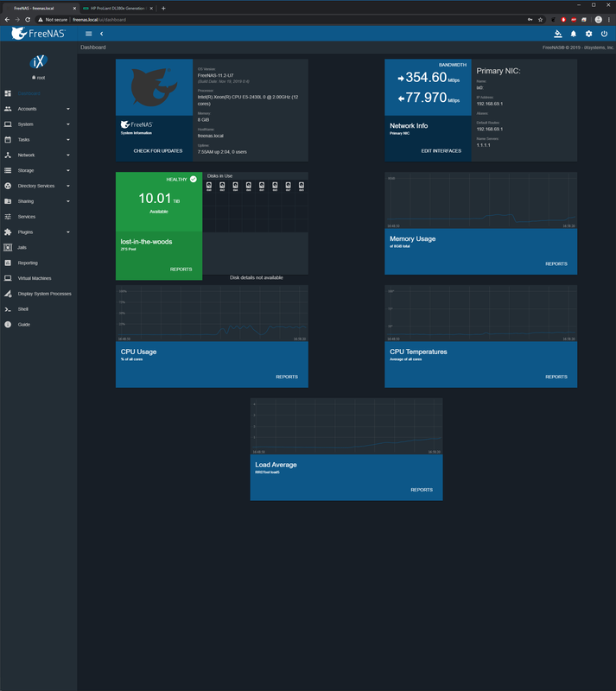Viewport: 616px width, 691px height.
Task: Click the Directory Services globe icon
Action: click(x=8, y=186)
